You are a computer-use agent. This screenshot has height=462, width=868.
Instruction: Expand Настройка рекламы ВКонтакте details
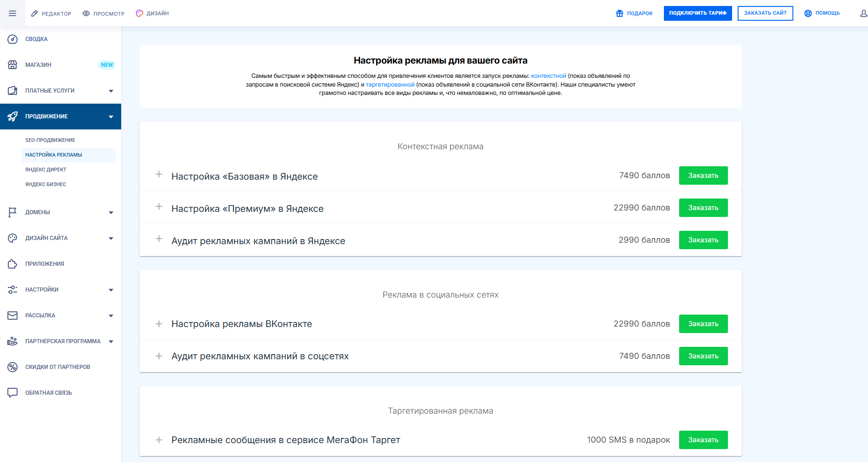pos(159,324)
